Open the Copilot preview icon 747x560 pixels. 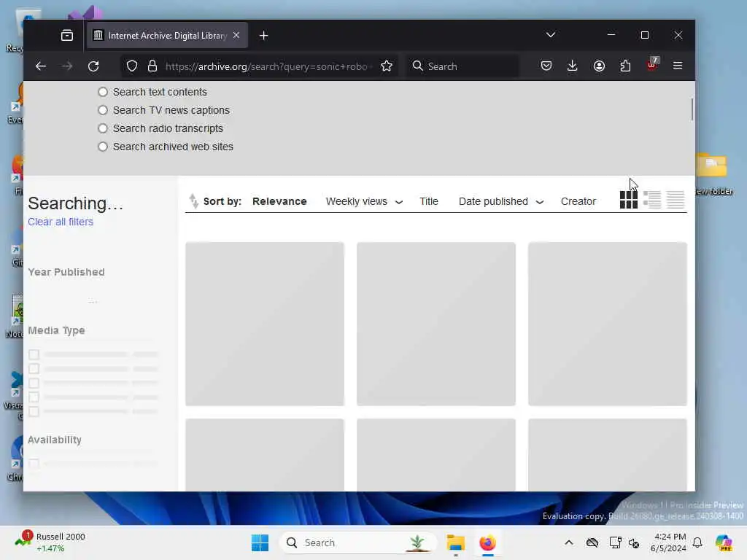coord(724,542)
